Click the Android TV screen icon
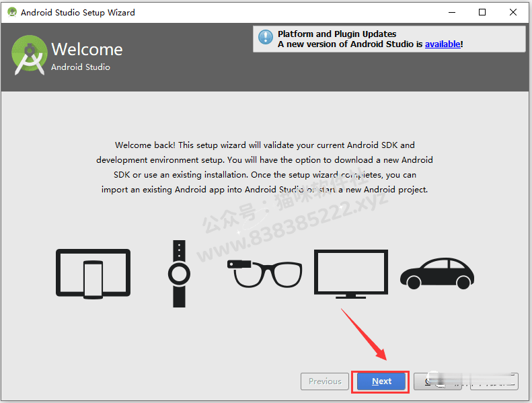The image size is (532, 403). click(x=351, y=274)
